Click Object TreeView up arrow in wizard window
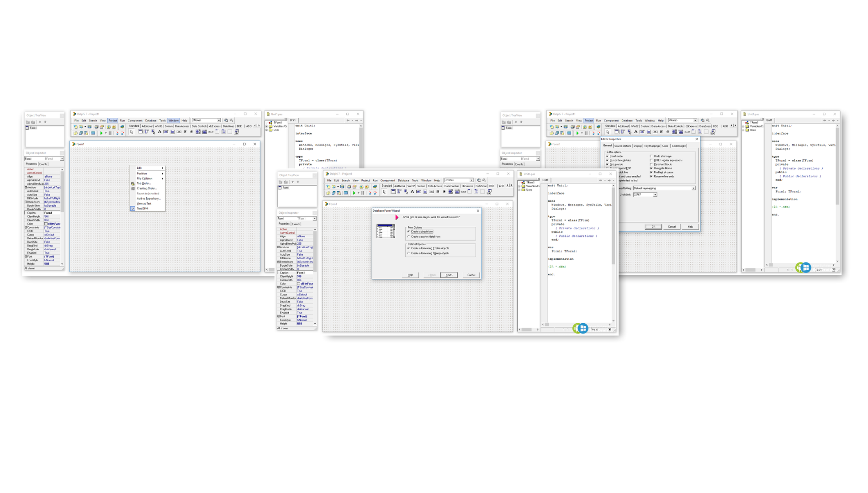This screenshot has height=493, width=868. (x=292, y=182)
